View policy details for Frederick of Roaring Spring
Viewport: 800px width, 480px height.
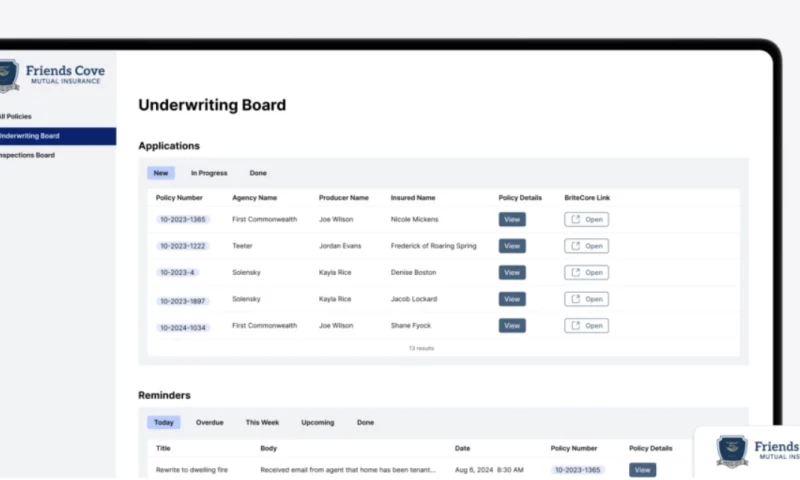click(x=512, y=246)
